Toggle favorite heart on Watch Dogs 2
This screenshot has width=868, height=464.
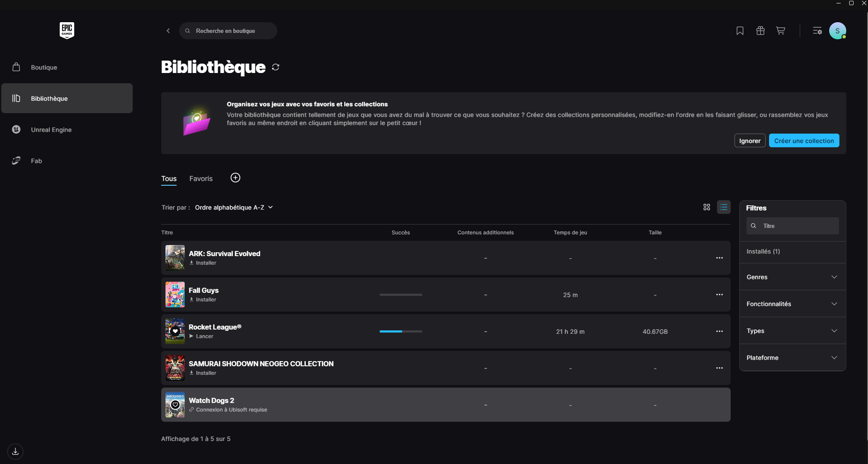click(175, 405)
